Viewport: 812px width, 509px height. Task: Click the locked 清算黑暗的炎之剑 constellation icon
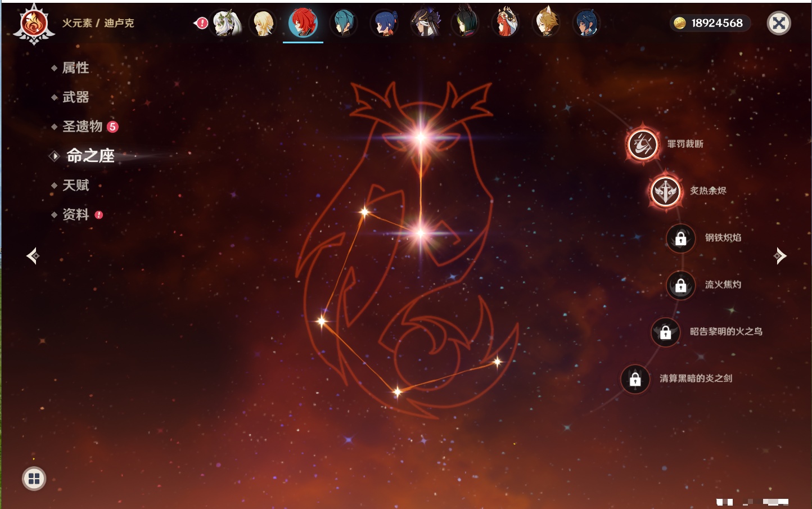635,379
